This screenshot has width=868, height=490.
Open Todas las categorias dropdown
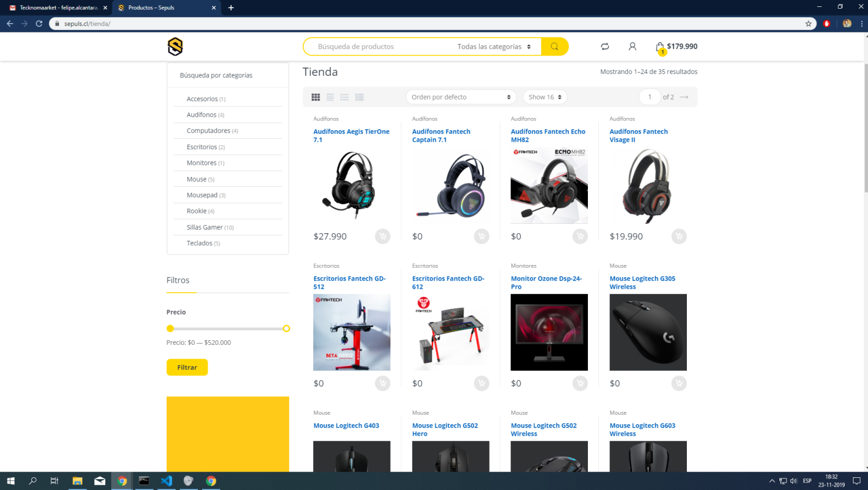pyautogui.click(x=494, y=47)
